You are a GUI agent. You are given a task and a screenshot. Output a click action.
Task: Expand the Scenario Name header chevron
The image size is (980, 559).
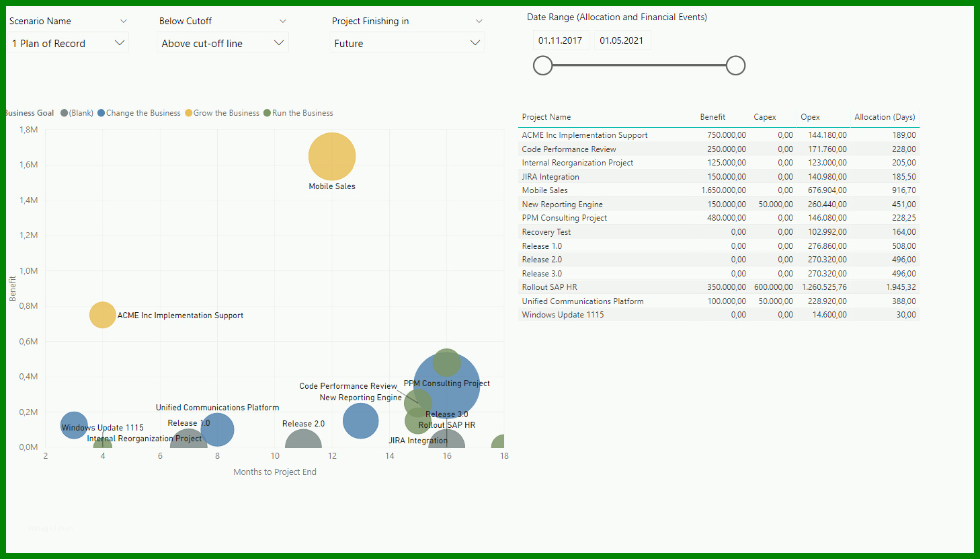123,21
